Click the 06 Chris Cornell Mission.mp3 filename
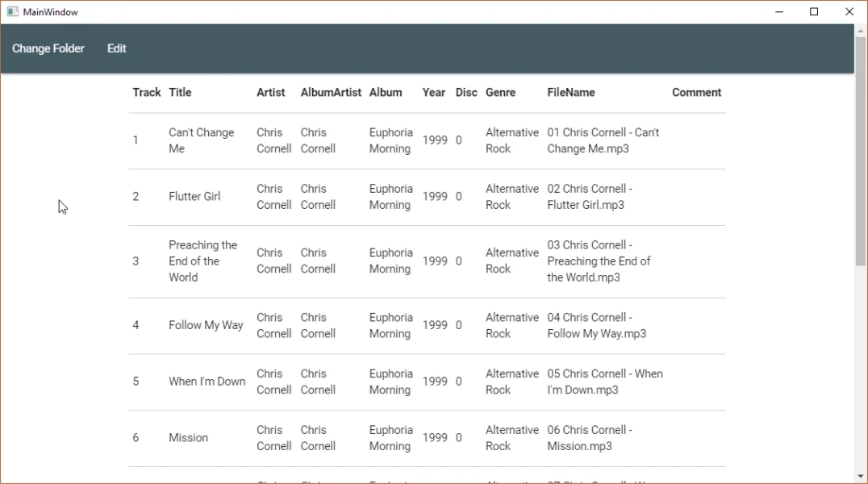This screenshot has height=484, width=868. 589,438
